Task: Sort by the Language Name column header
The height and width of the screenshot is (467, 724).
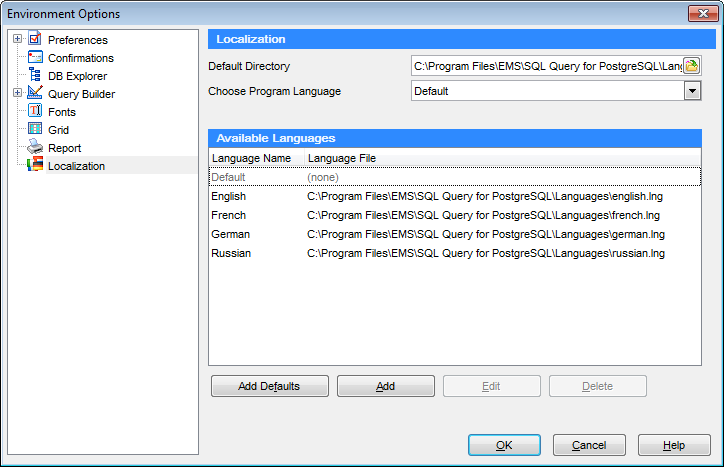Action: 251,158
